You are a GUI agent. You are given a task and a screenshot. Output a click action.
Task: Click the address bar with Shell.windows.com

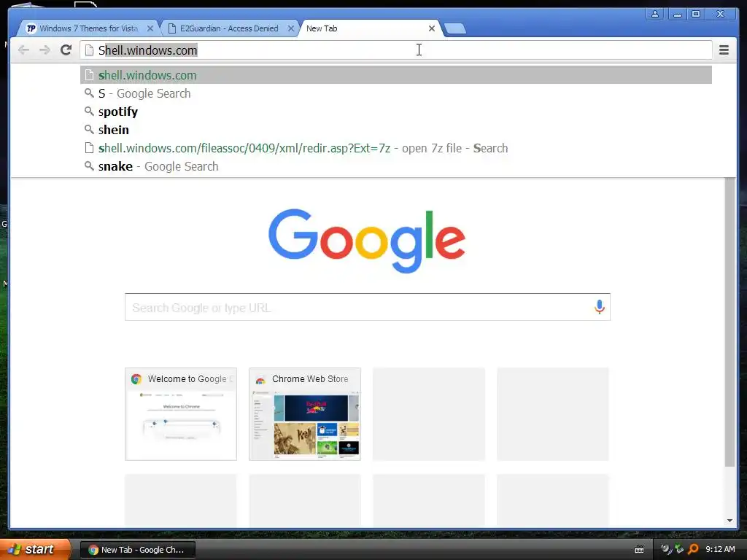(x=395, y=50)
